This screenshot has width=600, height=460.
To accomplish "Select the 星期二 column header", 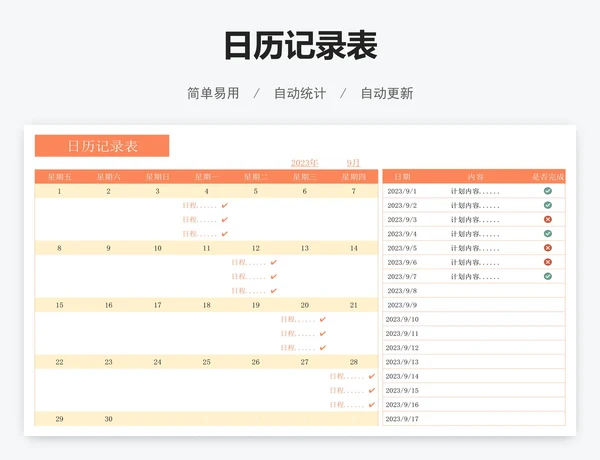I will pyautogui.click(x=256, y=177).
